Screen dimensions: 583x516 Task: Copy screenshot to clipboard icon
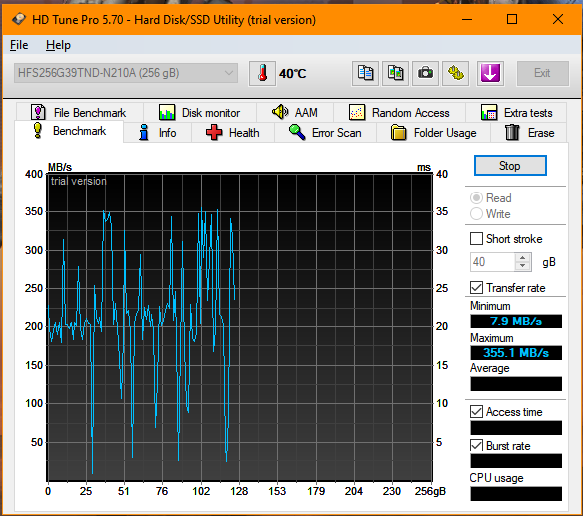click(x=396, y=73)
